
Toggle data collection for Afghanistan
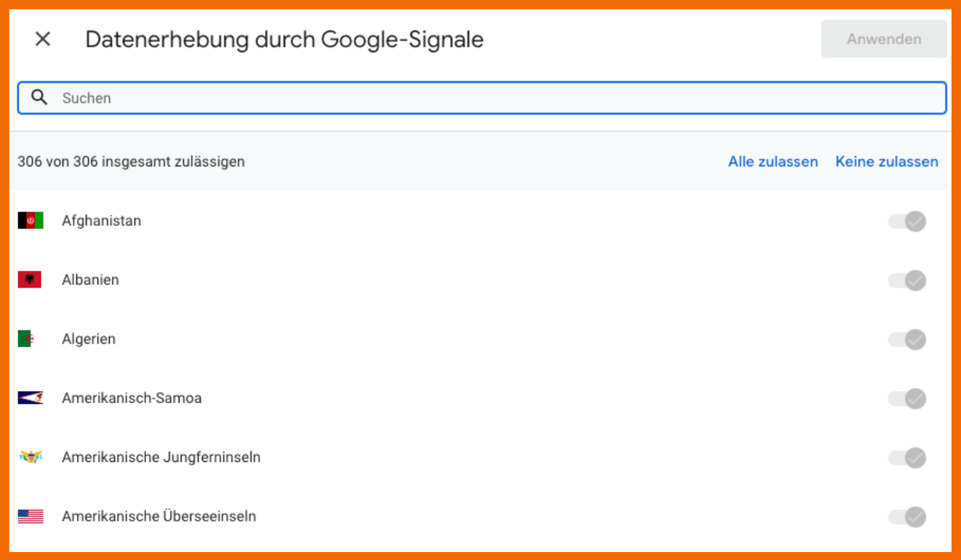(x=907, y=221)
